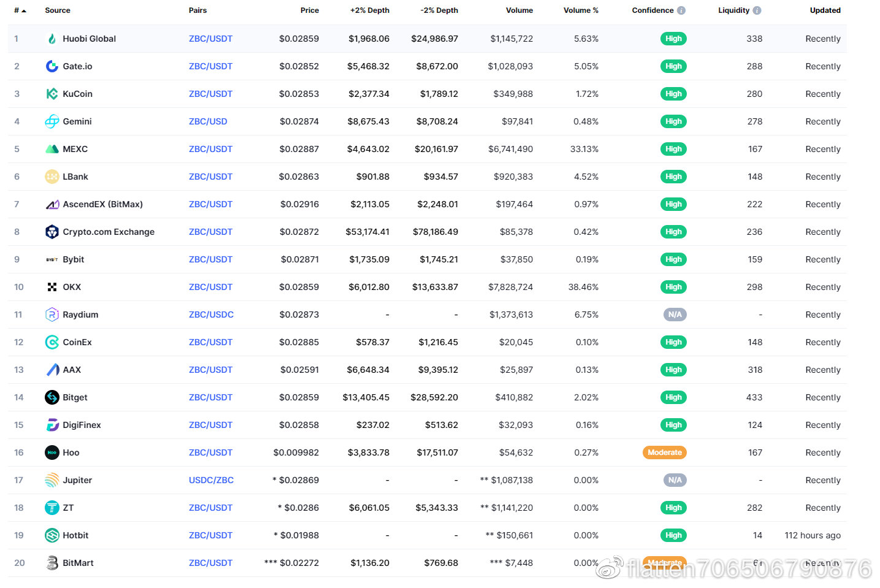Click the OKX exchange logo

[52, 287]
